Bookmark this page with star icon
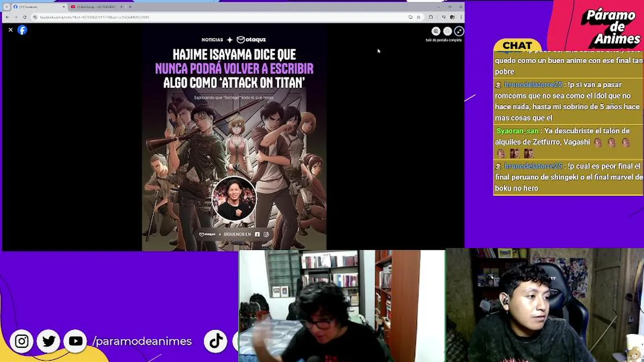Image resolution: width=644 pixels, height=362 pixels. (x=418, y=17)
